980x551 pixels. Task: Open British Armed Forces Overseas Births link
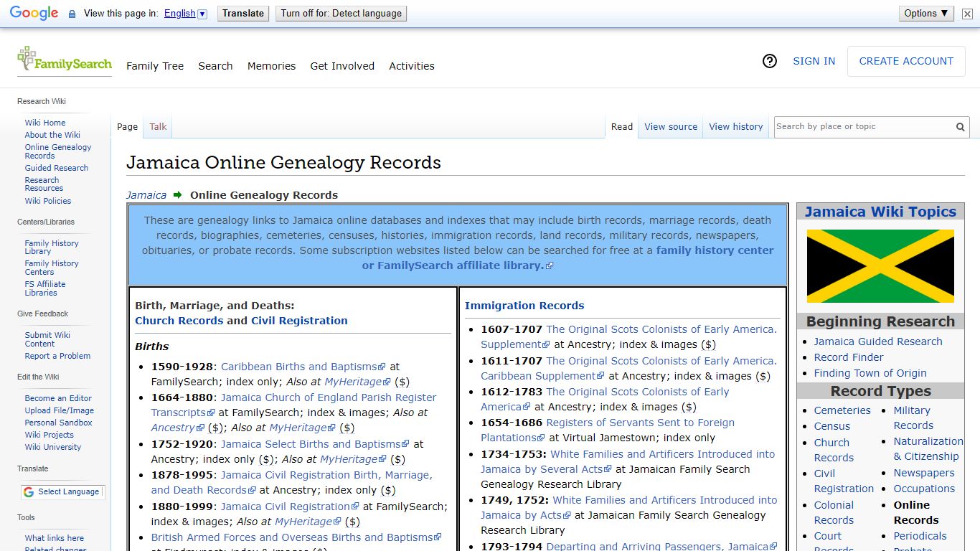[x=296, y=537]
